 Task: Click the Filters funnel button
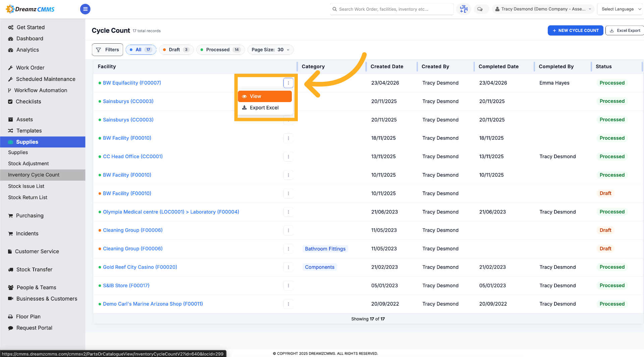coord(107,50)
